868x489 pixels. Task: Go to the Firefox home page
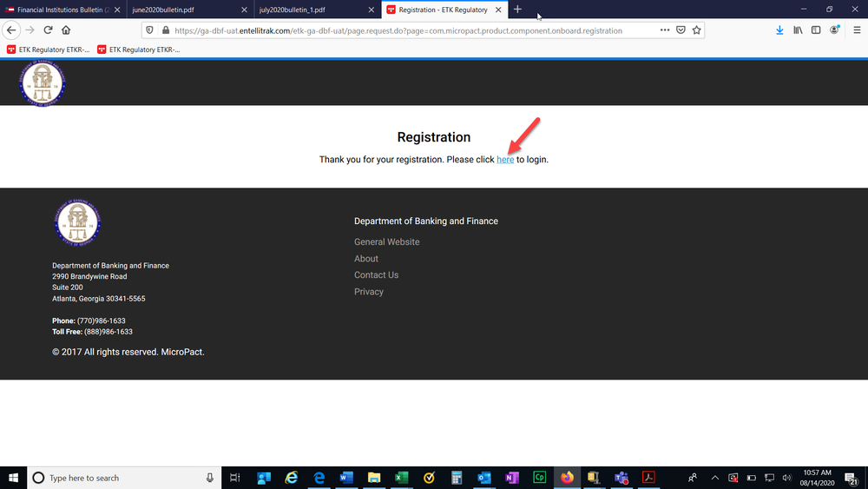coord(66,30)
